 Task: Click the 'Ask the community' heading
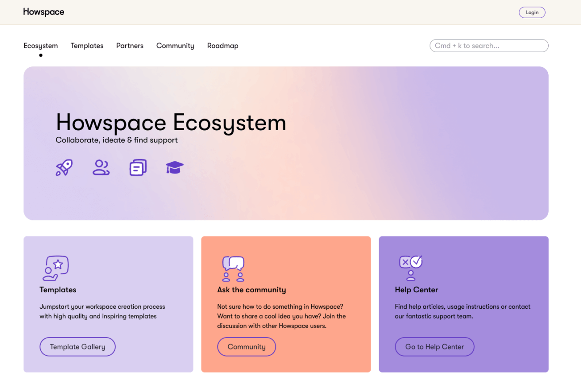(x=252, y=290)
